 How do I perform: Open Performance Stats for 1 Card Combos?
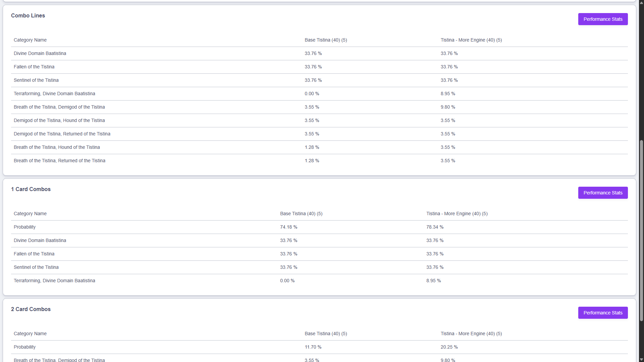603,193
